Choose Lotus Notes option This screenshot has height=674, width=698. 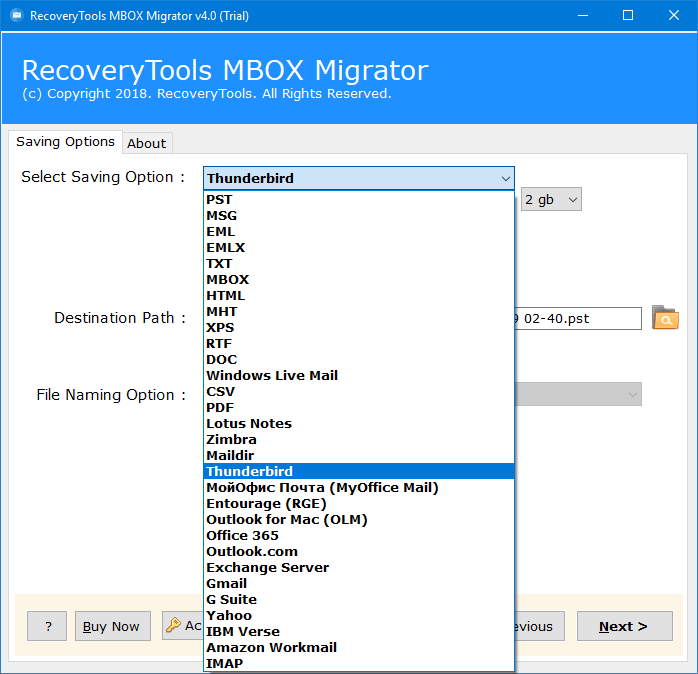pos(359,424)
